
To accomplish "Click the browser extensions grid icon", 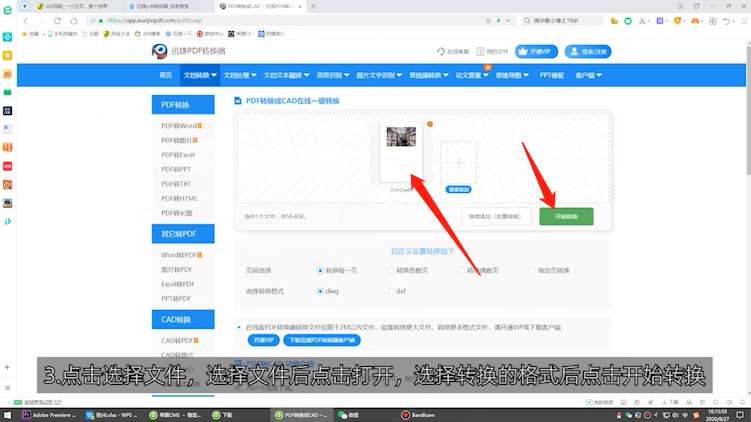I will click(x=713, y=21).
